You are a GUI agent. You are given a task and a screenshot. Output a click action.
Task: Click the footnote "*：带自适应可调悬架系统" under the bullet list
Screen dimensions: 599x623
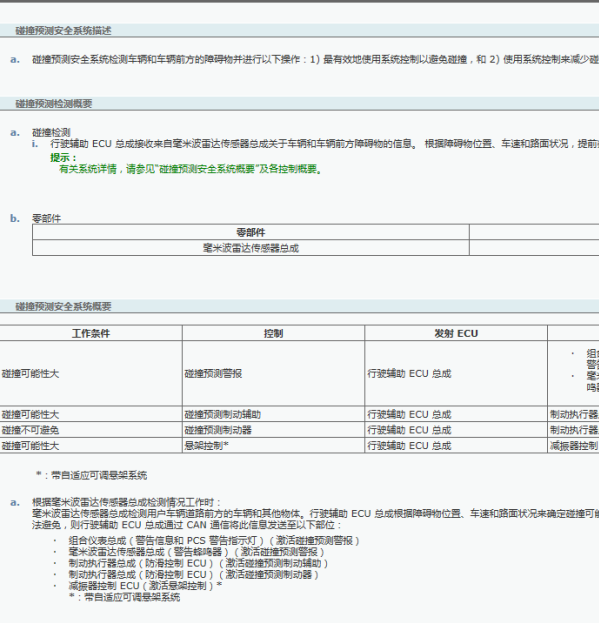click(x=124, y=597)
